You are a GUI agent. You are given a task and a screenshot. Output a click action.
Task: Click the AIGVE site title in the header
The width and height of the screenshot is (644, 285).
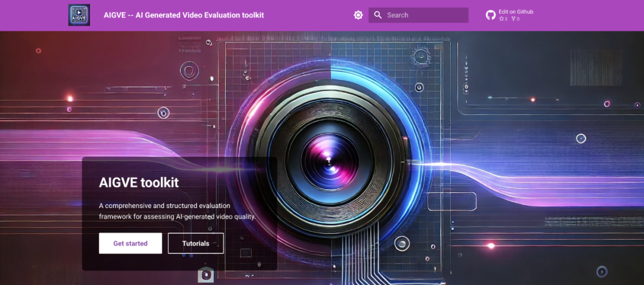pos(184,15)
